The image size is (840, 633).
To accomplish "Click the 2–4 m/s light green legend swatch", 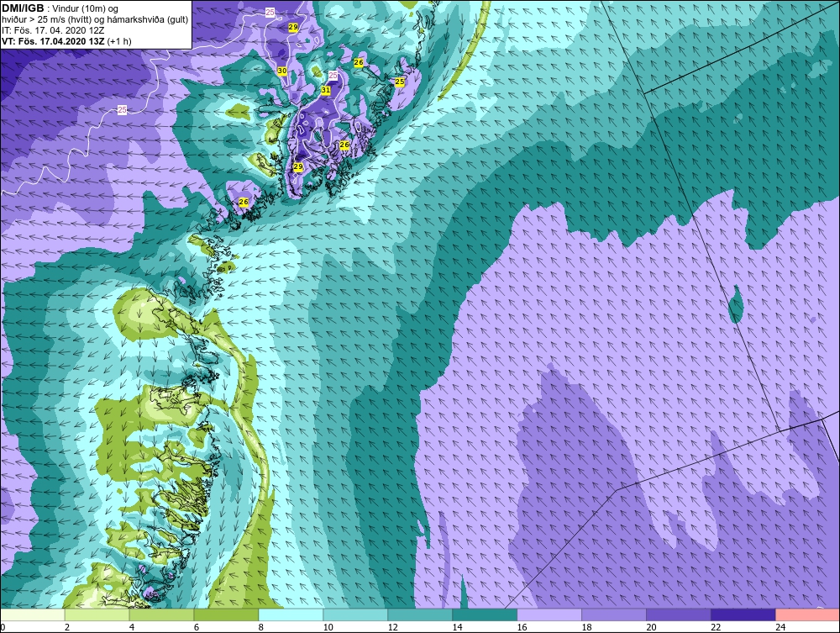I will pyautogui.click(x=97, y=615).
